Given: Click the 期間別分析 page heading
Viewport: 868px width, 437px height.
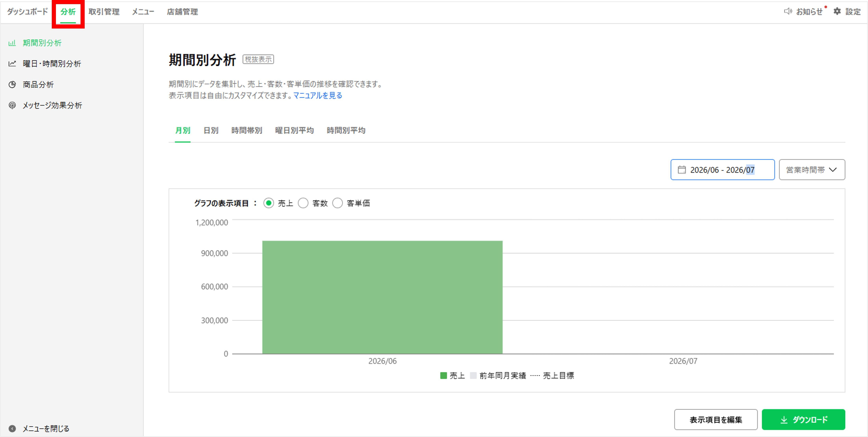Looking at the screenshot, I should [x=202, y=60].
